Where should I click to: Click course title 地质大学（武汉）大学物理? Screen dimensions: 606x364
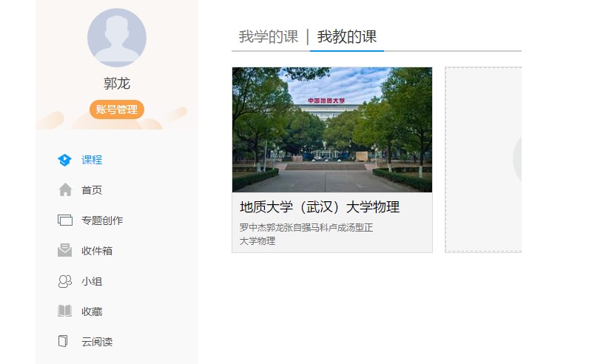click(x=320, y=207)
